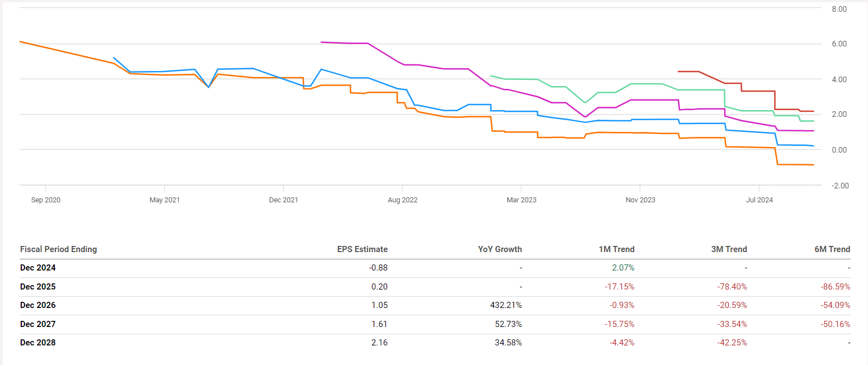Select the Dec 2024 fiscal period row
The image size is (868, 365).
tap(38, 268)
